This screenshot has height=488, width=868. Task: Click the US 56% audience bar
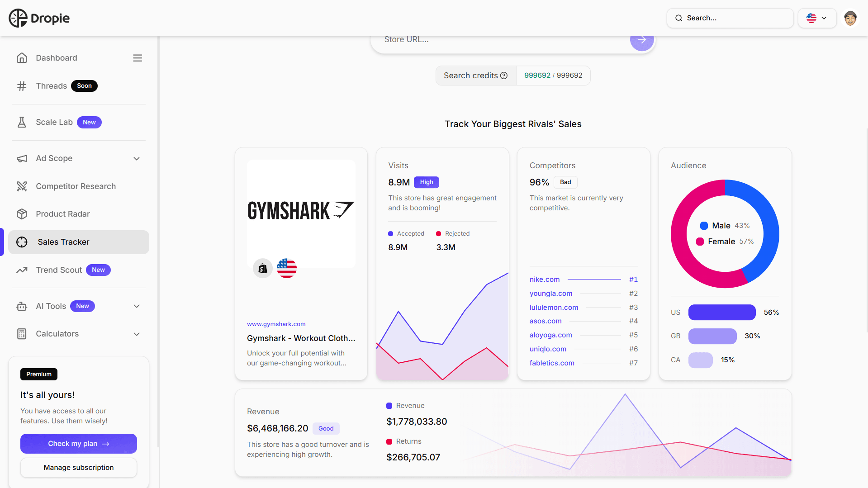[x=722, y=313]
